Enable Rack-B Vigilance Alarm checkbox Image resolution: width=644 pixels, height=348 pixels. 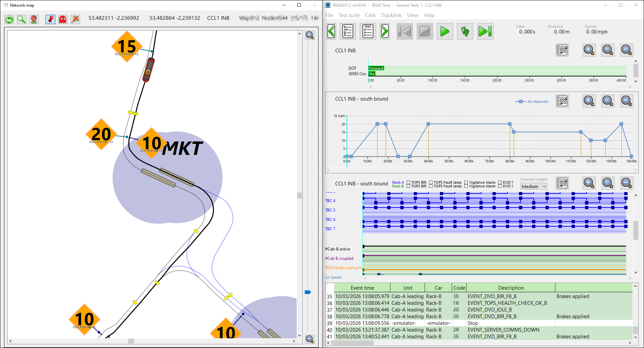pyautogui.click(x=466, y=186)
